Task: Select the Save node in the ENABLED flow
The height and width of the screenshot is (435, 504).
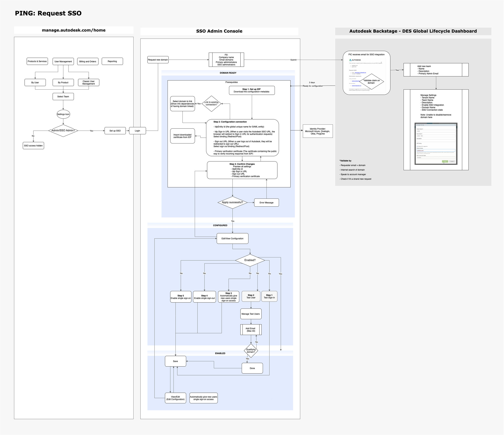Action: pyautogui.click(x=176, y=361)
